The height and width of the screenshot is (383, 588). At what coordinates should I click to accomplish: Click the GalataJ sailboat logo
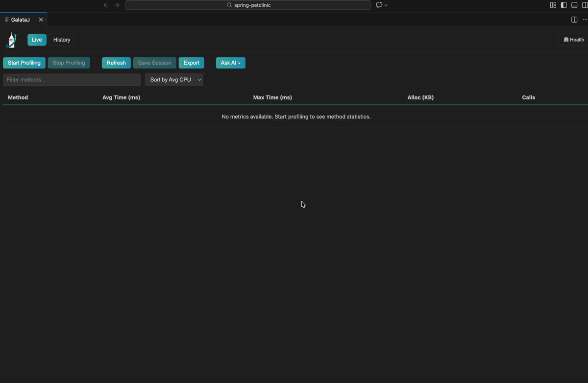11,40
